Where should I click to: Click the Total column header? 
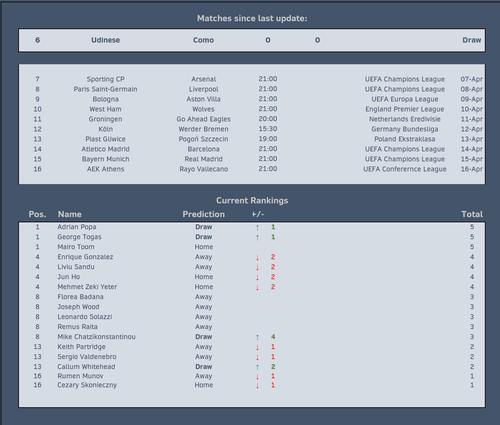pyautogui.click(x=472, y=214)
